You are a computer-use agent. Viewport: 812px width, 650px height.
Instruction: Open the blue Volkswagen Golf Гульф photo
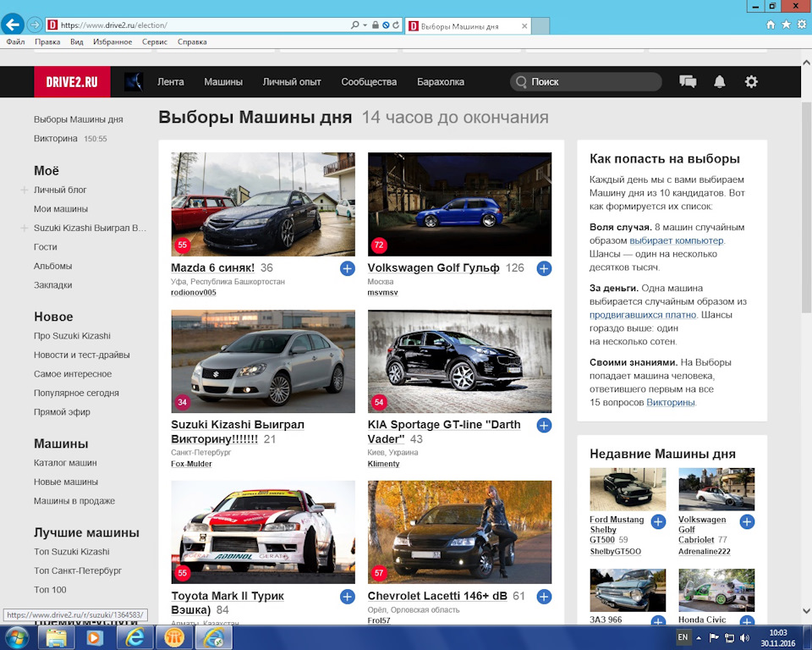460,204
